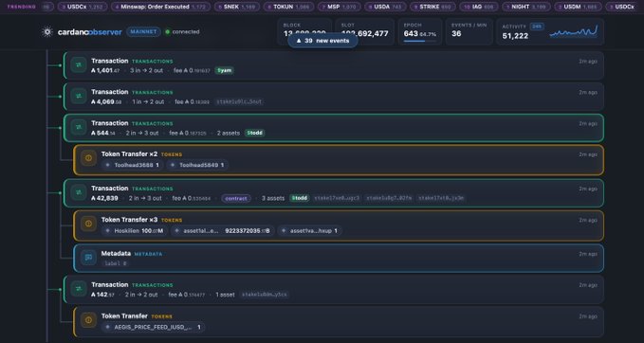The width and height of the screenshot is (644, 343).
Task: Open the USDM trending chip
Action: [x=579, y=7]
